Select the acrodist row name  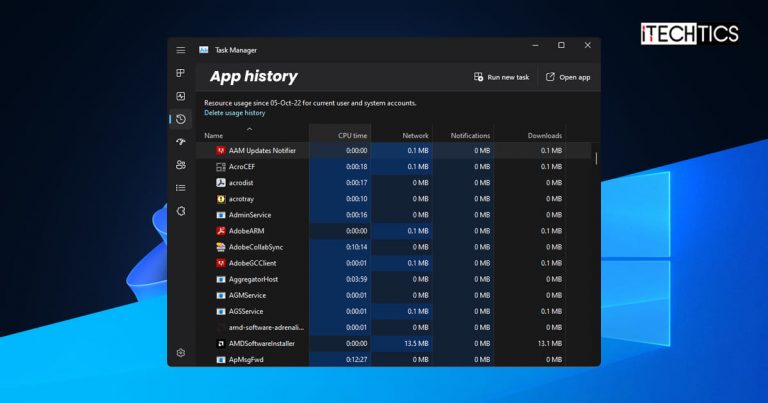tap(241, 183)
